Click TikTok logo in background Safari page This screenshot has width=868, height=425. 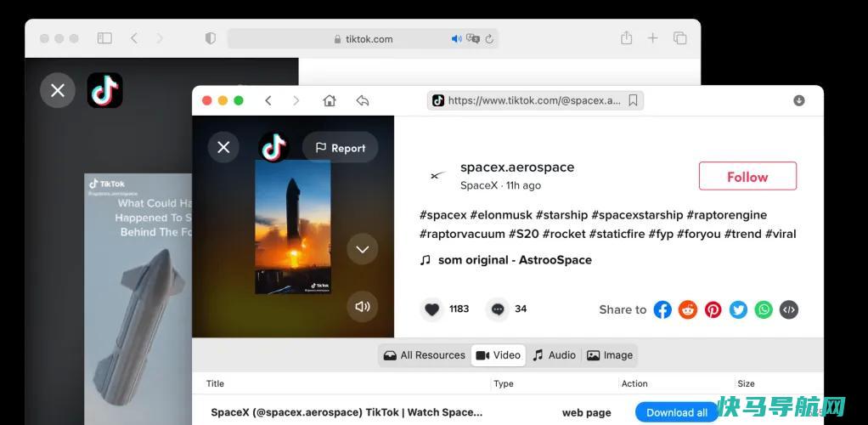point(104,90)
